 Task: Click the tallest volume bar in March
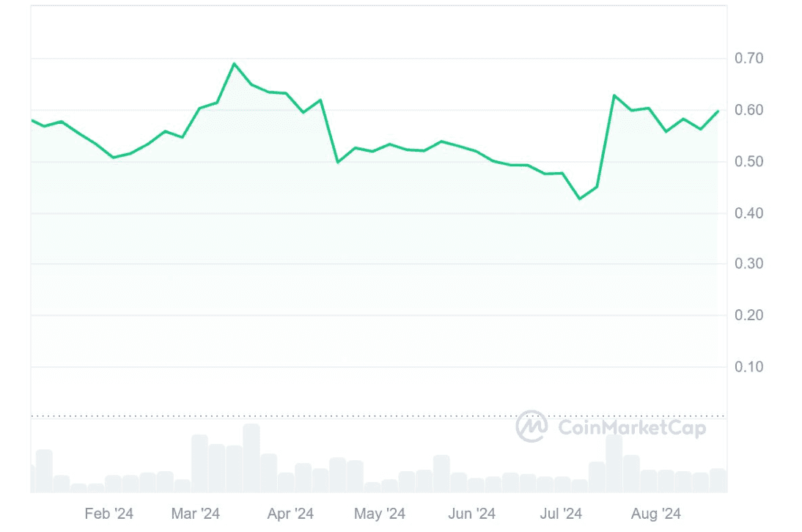[x=251, y=458]
